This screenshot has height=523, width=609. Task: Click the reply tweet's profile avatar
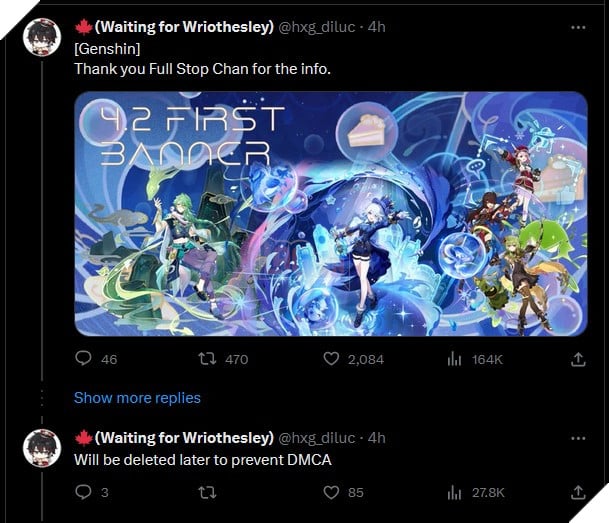43,448
